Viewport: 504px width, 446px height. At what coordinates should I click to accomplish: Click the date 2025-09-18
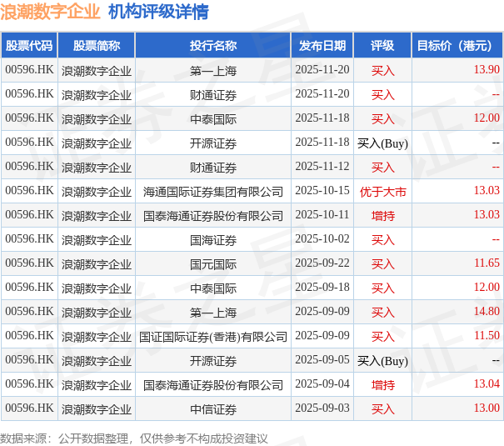click(322, 287)
